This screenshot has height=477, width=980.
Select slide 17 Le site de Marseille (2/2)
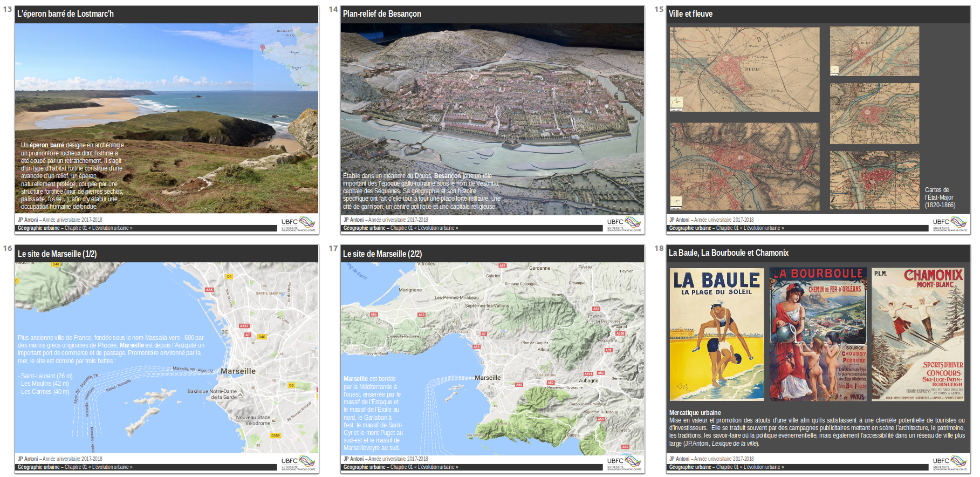(x=492, y=359)
